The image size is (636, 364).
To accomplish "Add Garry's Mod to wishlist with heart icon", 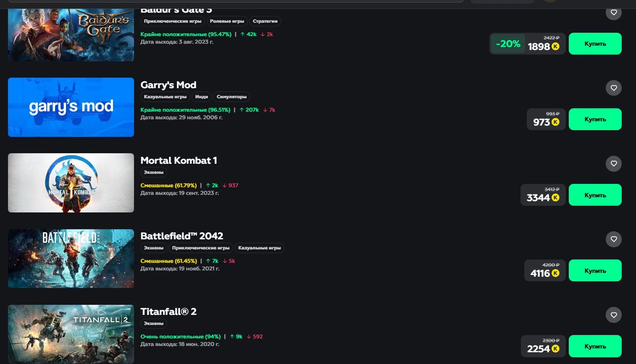I will (613, 88).
